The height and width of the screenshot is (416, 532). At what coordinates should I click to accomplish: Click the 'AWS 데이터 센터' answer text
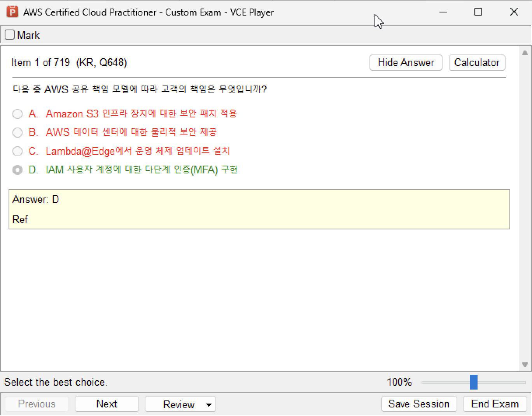131,132
